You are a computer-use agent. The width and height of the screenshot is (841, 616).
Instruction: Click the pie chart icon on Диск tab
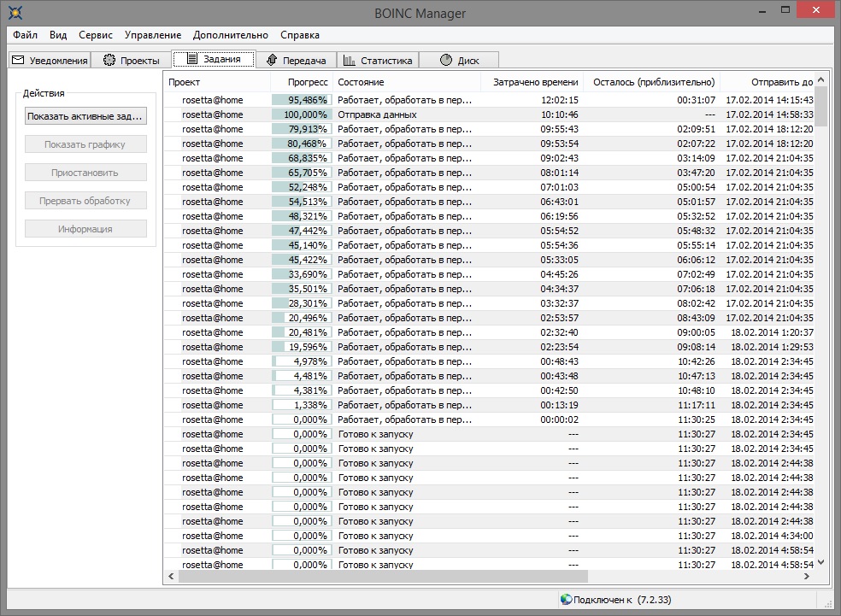446,60
